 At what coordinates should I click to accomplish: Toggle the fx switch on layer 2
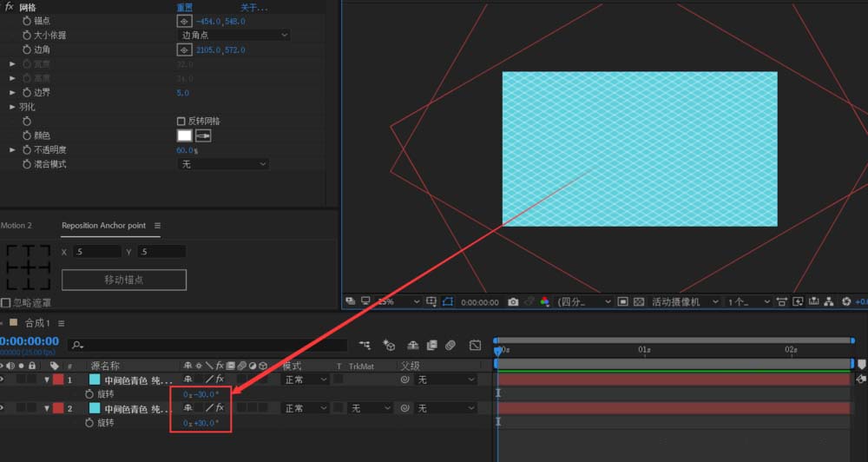[220, 407]
